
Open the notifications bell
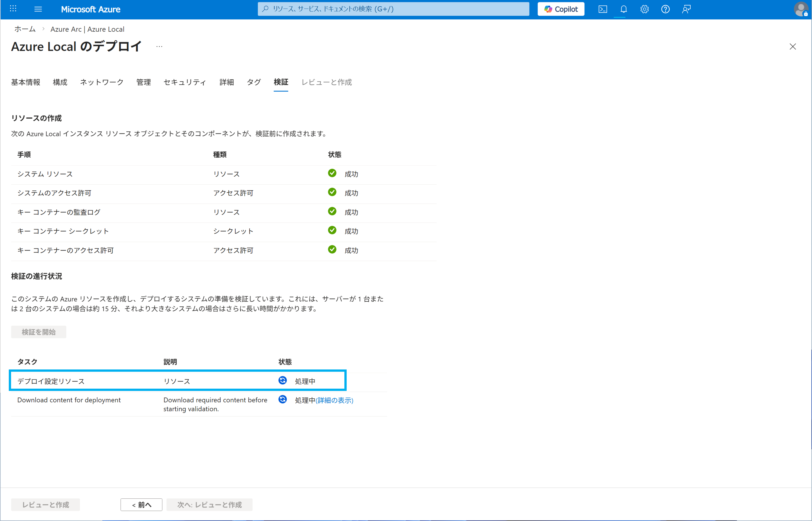[623, 9]
